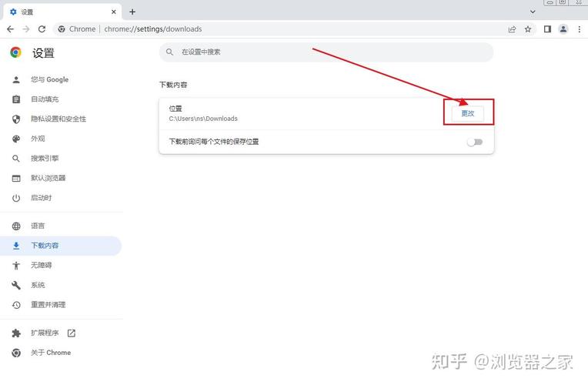Click the address bar URL chrome://settings/downloads
Screen dimensions: 588x385
[x=153, y=29]
